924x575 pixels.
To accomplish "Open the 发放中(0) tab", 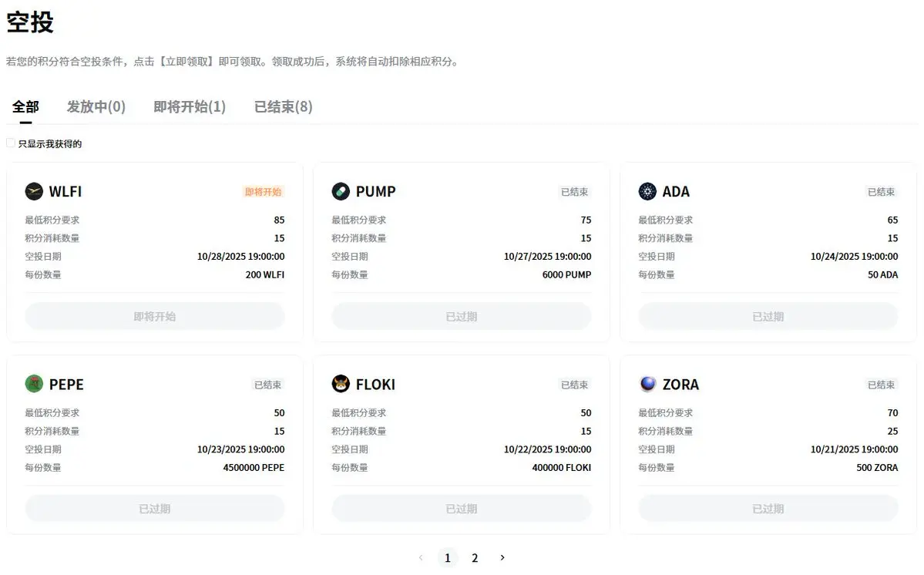I will coord(96,106).
